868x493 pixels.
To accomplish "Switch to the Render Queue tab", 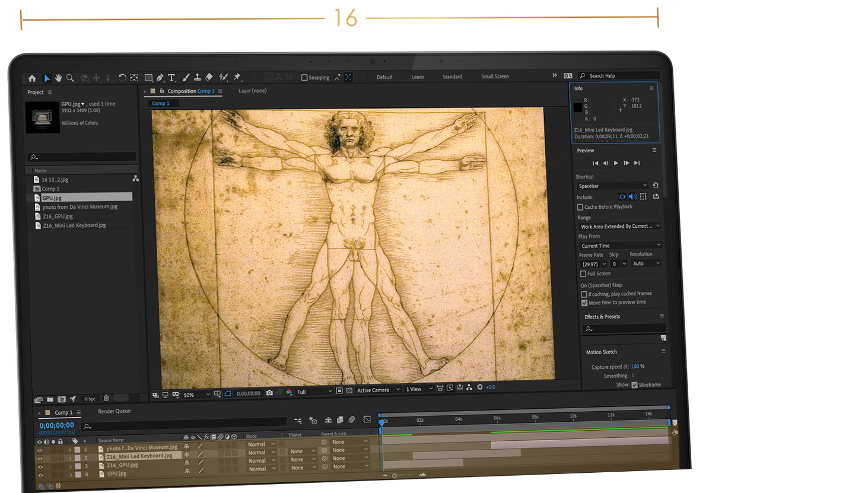I will [x=114, y=411].
